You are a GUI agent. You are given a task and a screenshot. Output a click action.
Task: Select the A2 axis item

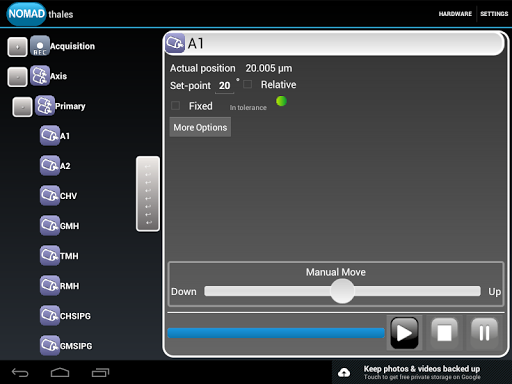click(x=50, y=166)
